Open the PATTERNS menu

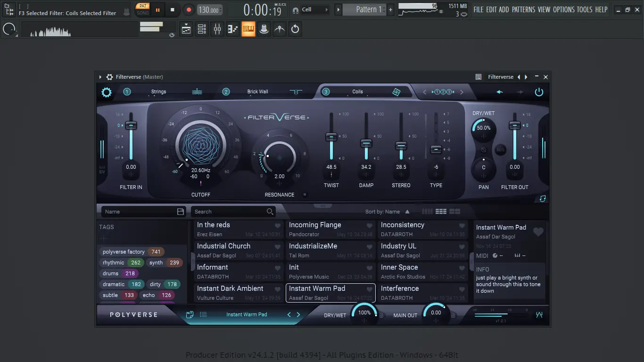[524, 9]
